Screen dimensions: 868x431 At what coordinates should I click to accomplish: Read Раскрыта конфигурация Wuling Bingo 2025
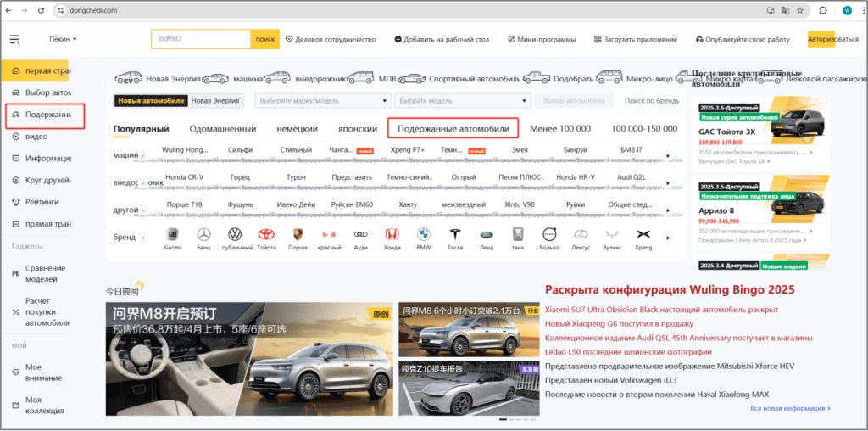click(670, 289)
